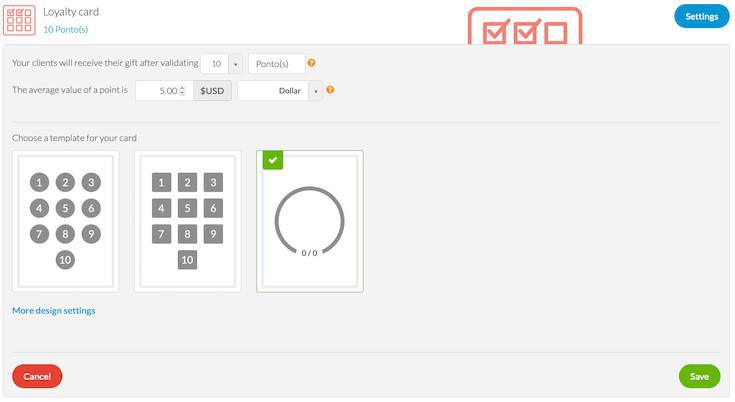
Task: Select the round stamps card template
Action: click(x=65, y=221)
